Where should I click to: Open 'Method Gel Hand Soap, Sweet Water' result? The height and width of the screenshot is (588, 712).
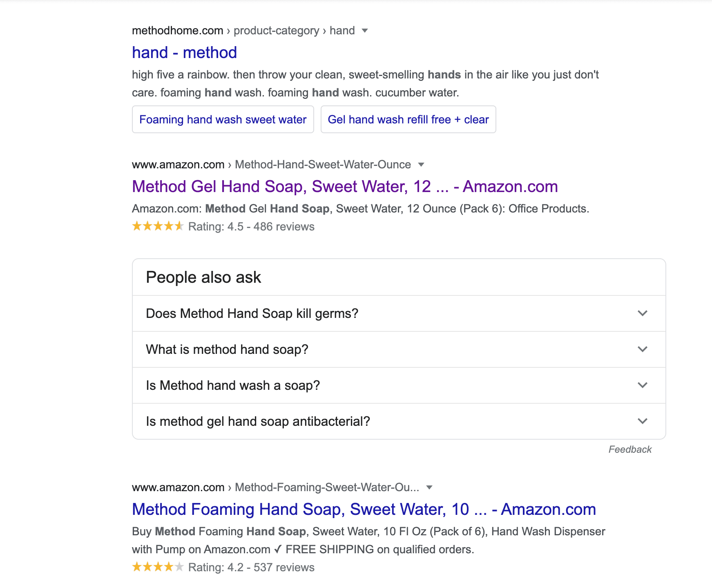(345, 187)
